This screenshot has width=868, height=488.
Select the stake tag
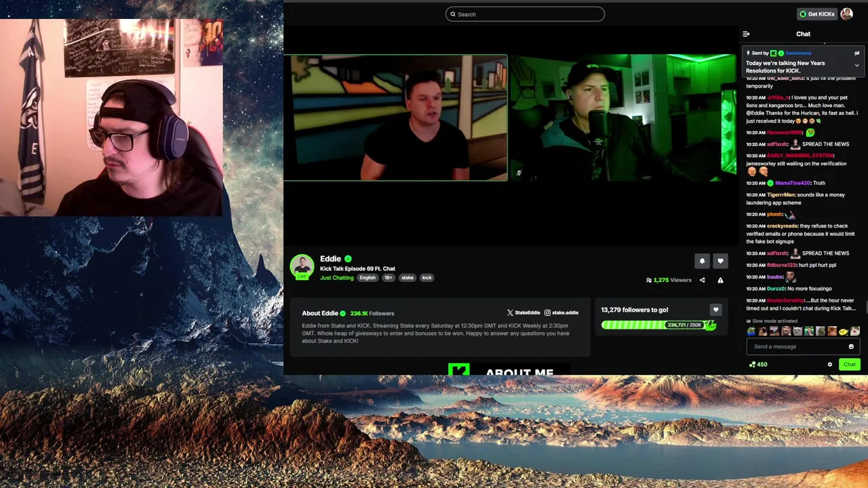click(x=408, y=277)
